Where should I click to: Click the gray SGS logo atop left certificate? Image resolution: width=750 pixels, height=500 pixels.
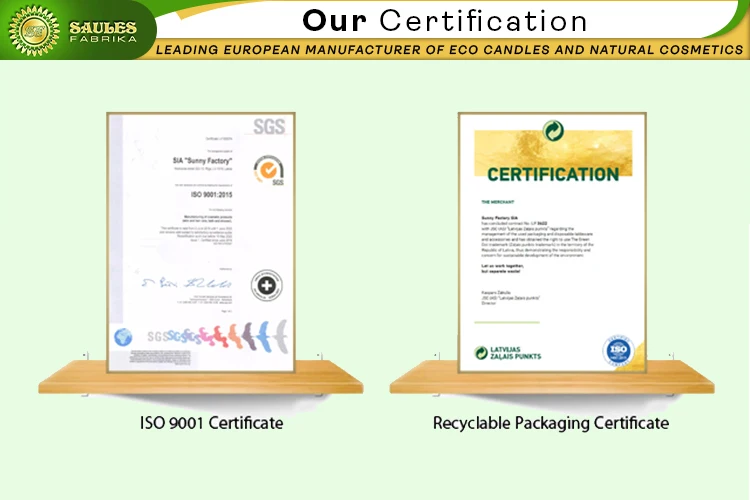[x=268, y=126]
